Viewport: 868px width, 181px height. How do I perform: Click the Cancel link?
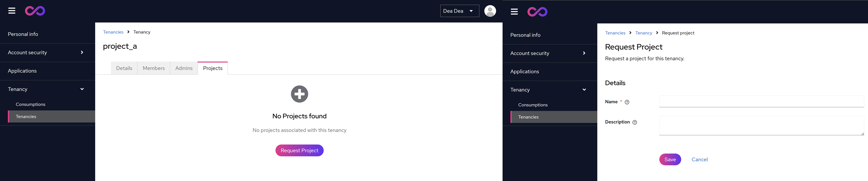699,159
